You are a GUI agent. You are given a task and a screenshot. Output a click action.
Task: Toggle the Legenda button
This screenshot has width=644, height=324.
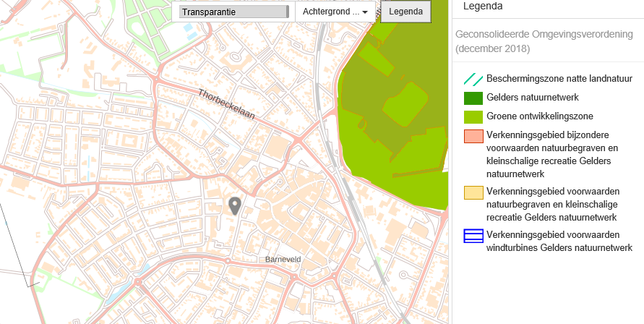click(x=405, y=12)
